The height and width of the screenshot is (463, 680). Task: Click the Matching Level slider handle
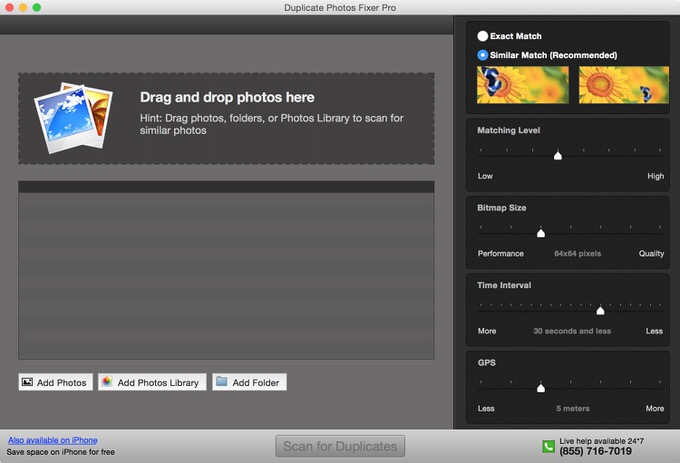[x=558, y=155]
